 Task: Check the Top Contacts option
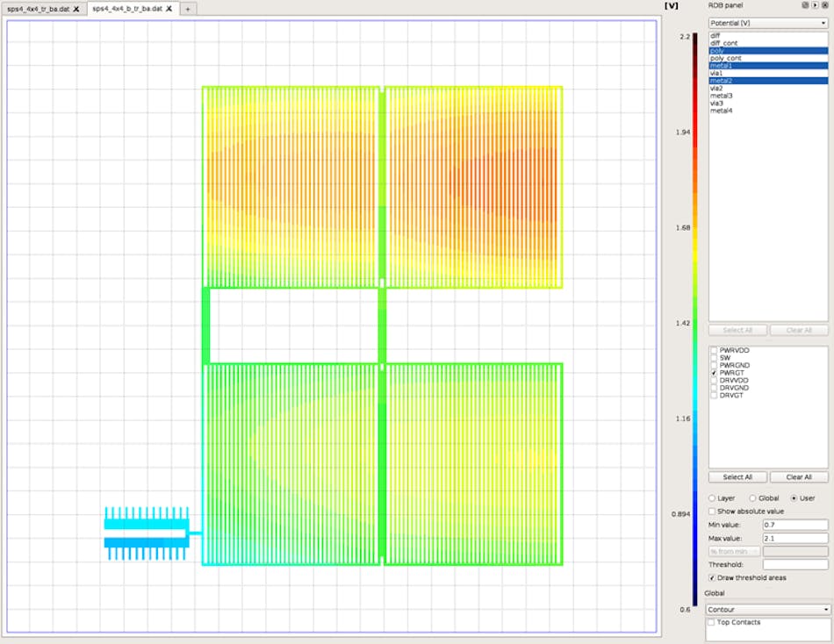(x=711, y=621)
